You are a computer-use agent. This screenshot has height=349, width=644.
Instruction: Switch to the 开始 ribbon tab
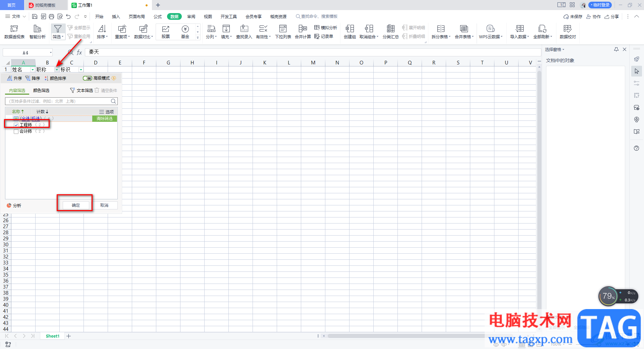click(99, 16)
